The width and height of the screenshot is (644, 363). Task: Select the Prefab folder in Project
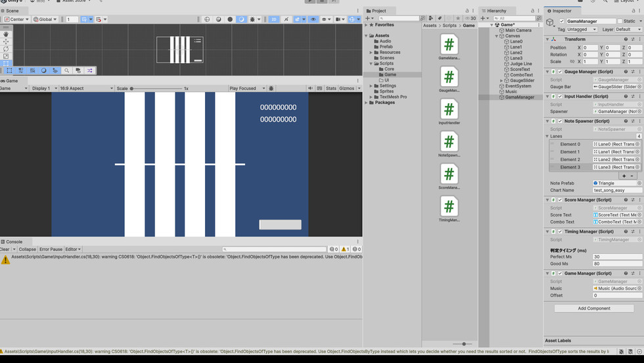point(386,47)
